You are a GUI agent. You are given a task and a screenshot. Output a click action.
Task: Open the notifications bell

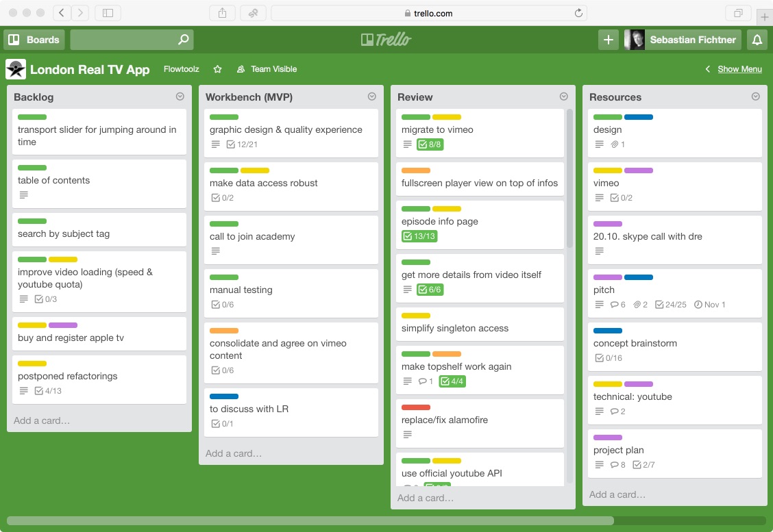757,40
